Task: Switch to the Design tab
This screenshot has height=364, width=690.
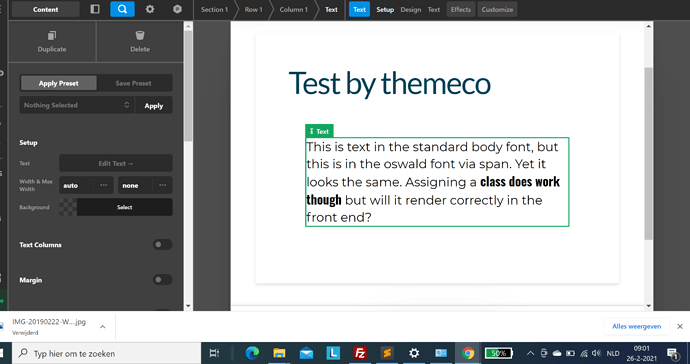Action: [x=411, y=9]
